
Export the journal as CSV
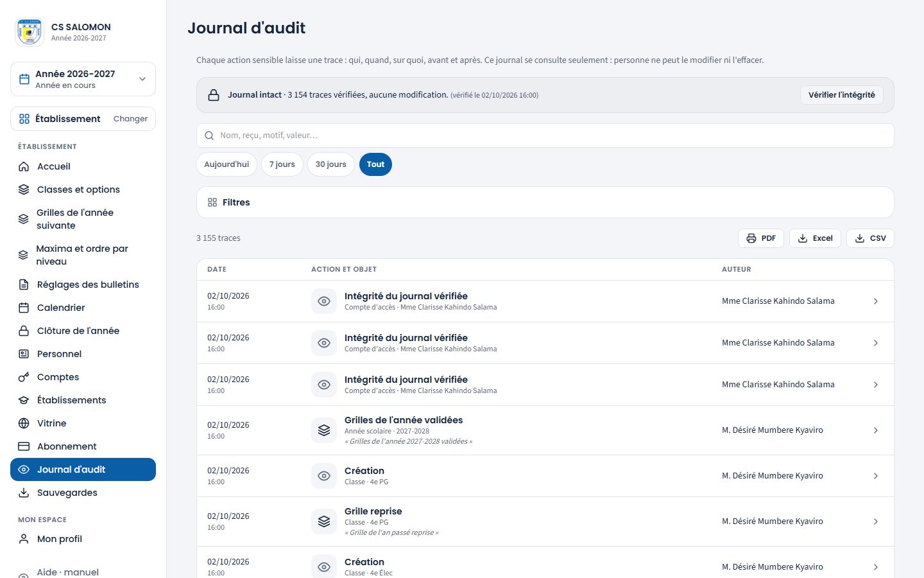coord(870,238)
